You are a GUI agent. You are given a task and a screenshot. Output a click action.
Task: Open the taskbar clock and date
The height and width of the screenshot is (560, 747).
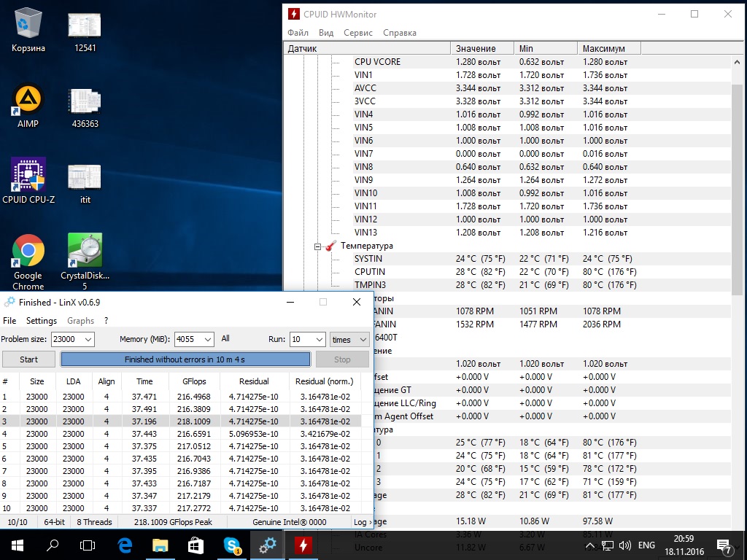pos(684,545)
